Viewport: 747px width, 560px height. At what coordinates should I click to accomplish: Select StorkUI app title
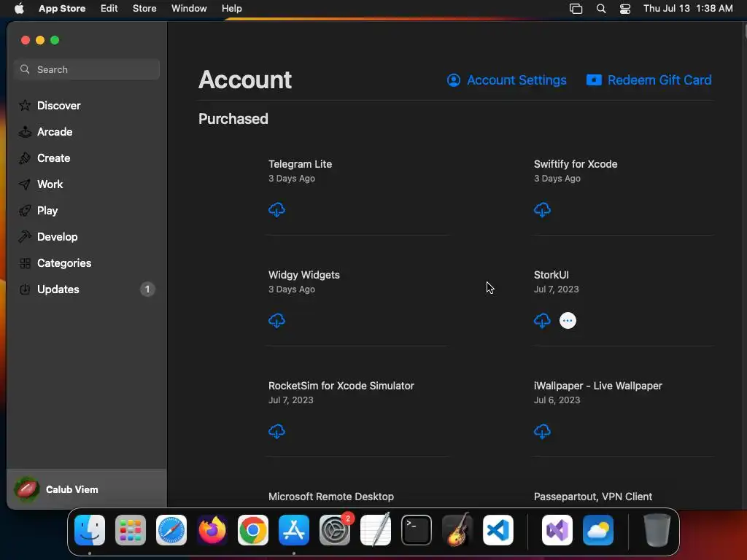(x=551, y=275)
